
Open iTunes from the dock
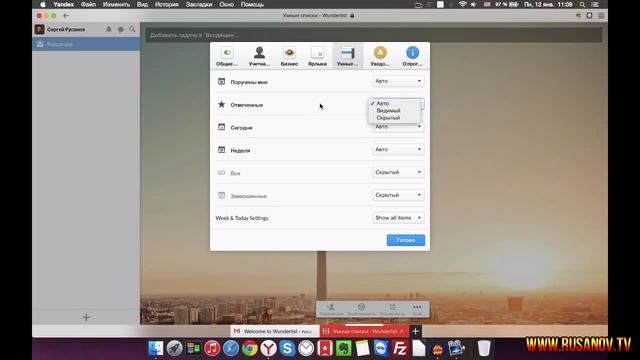pos(212,348)
